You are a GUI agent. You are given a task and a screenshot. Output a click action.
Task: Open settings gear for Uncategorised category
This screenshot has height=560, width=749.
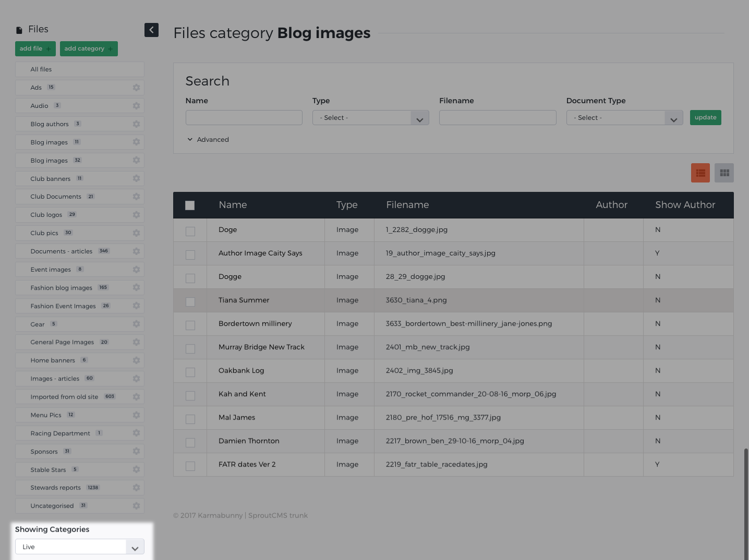[136, 506]
